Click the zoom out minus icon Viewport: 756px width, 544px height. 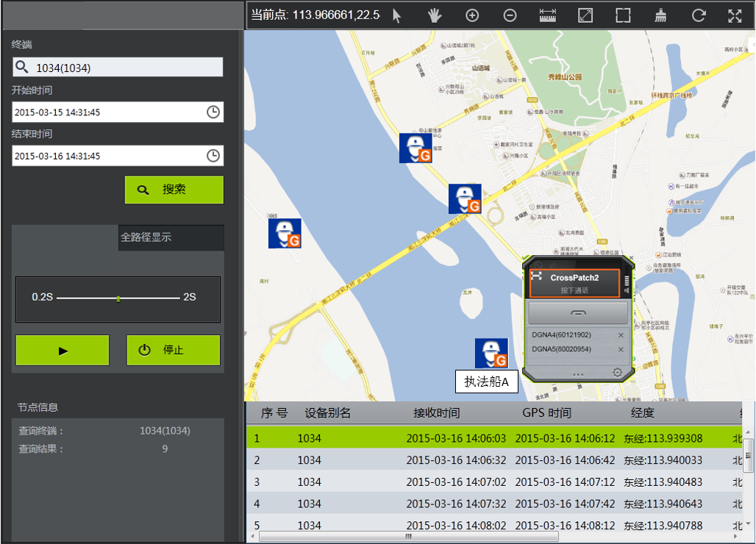point(510,15)
